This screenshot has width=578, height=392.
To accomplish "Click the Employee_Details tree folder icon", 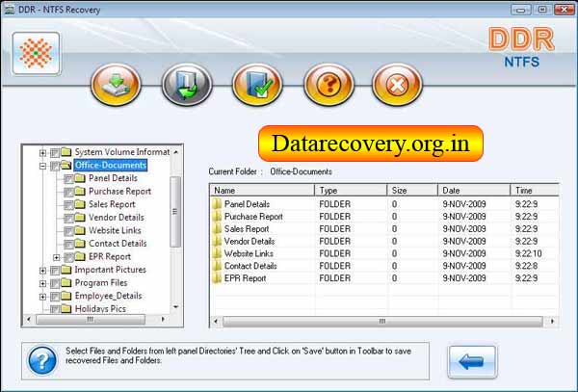I will coord(66,296).
